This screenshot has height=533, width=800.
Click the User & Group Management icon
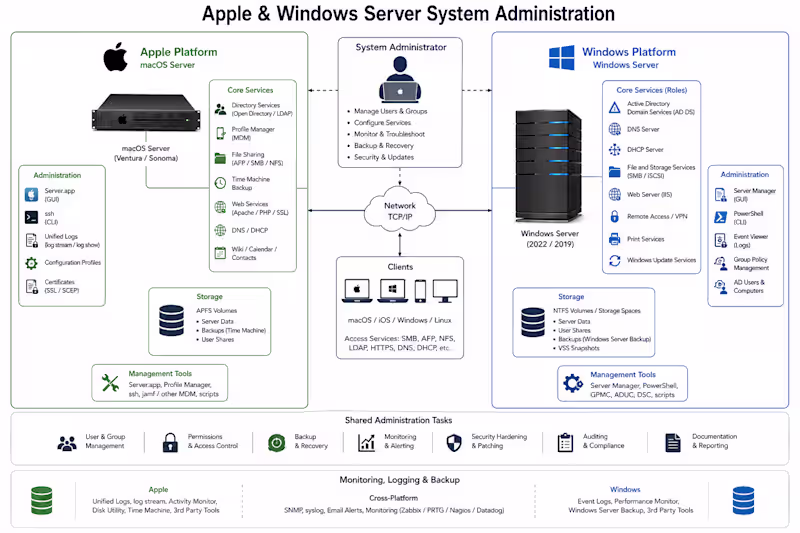(x=67, y=443)
